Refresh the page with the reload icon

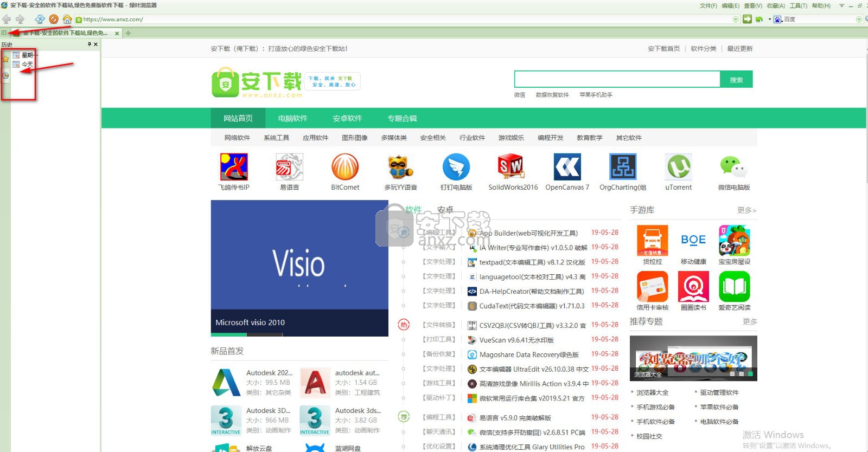click(x=40, y=19)
